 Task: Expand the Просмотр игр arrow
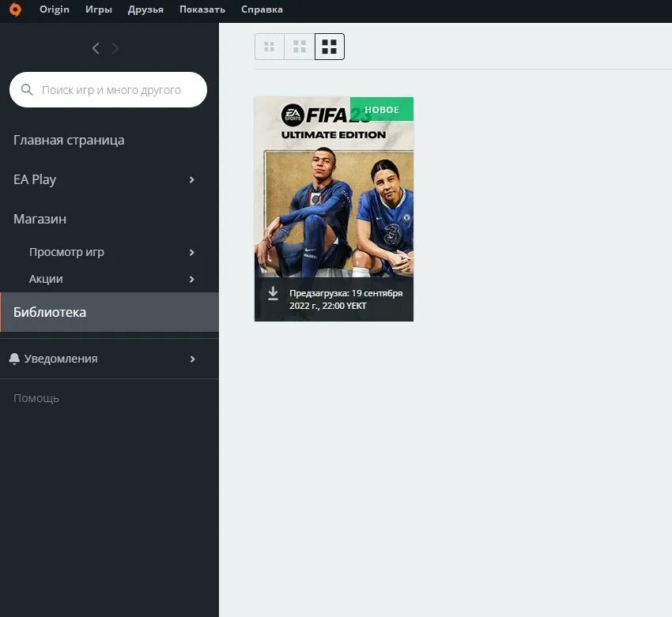(191, 253)
